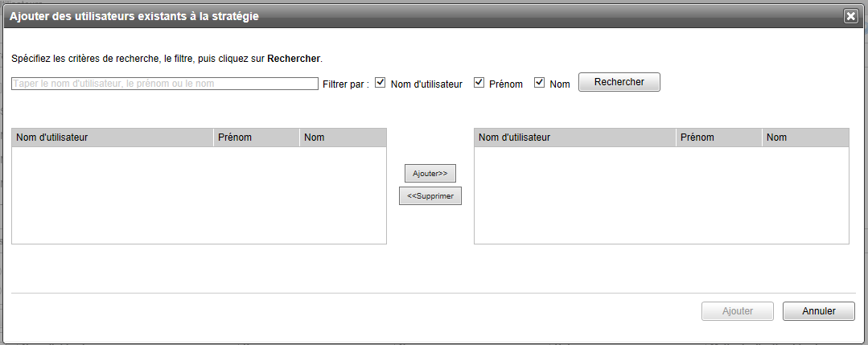Click inside the empty left results list

(200, 195)
